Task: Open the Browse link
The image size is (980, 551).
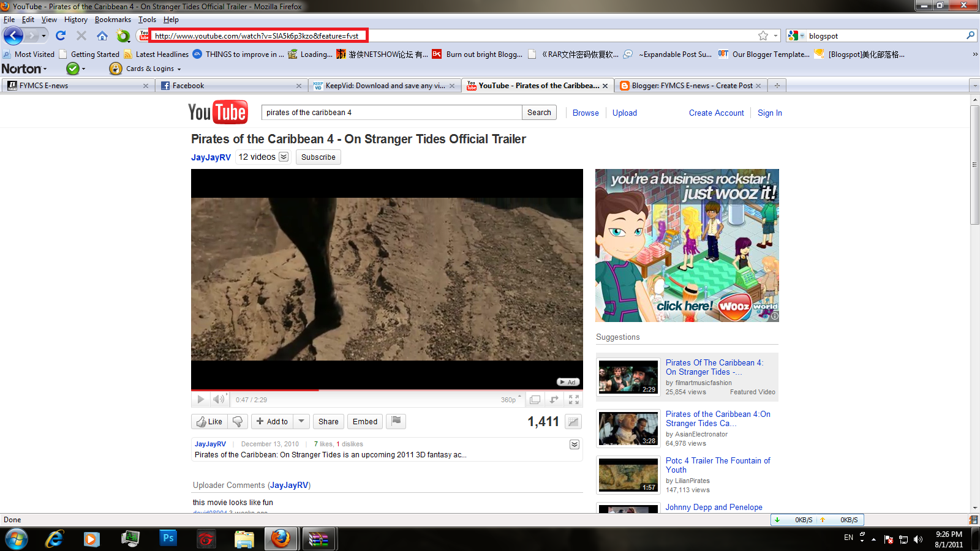Action: tap(586, 113)
